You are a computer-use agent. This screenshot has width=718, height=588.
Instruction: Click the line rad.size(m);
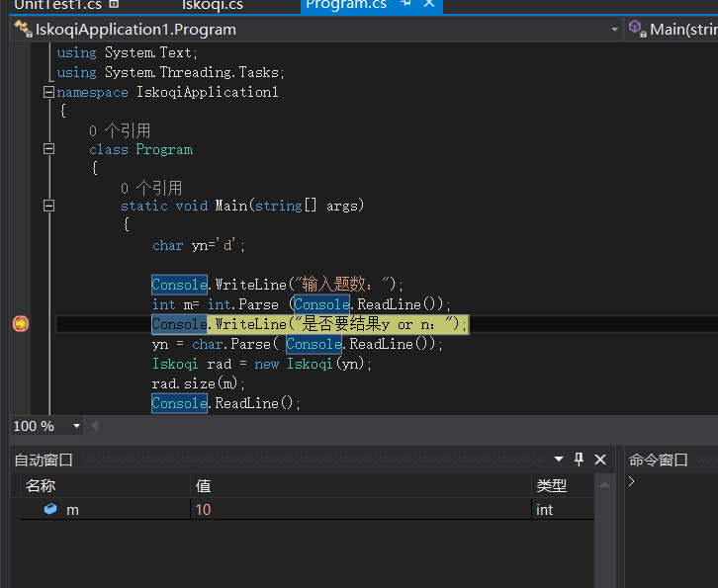pyautogui.click(x=198, y=383)
